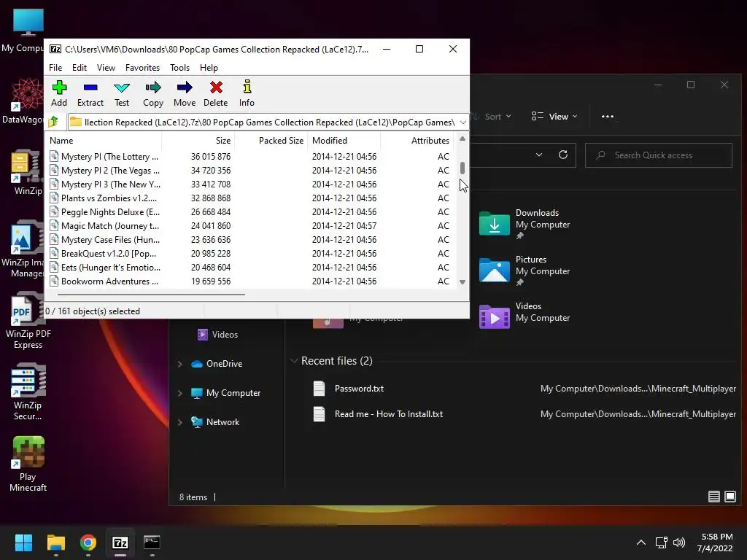Click the Search Quick access field
Image resolution: width=747 pixels, height=560 pixels.
659,155
